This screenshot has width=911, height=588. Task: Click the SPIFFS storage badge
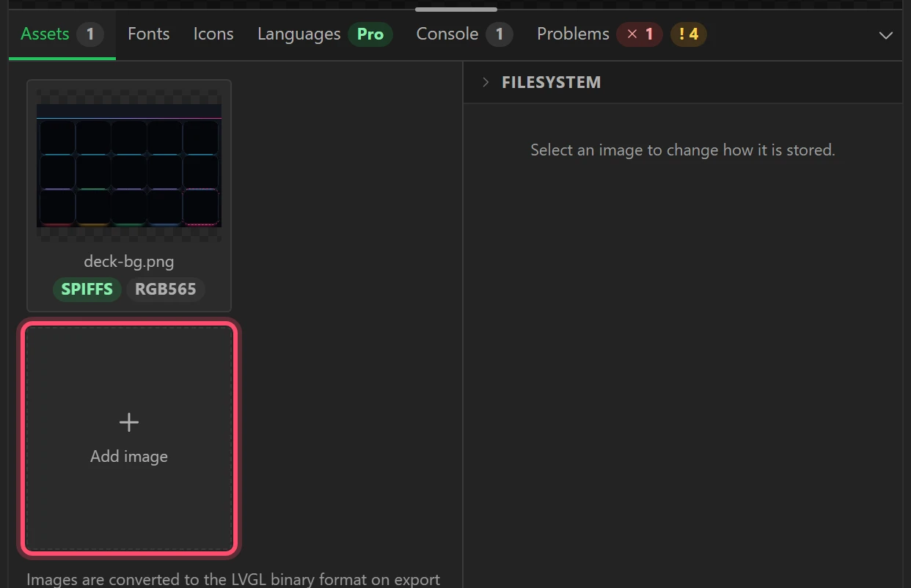[x=87, y=289]
